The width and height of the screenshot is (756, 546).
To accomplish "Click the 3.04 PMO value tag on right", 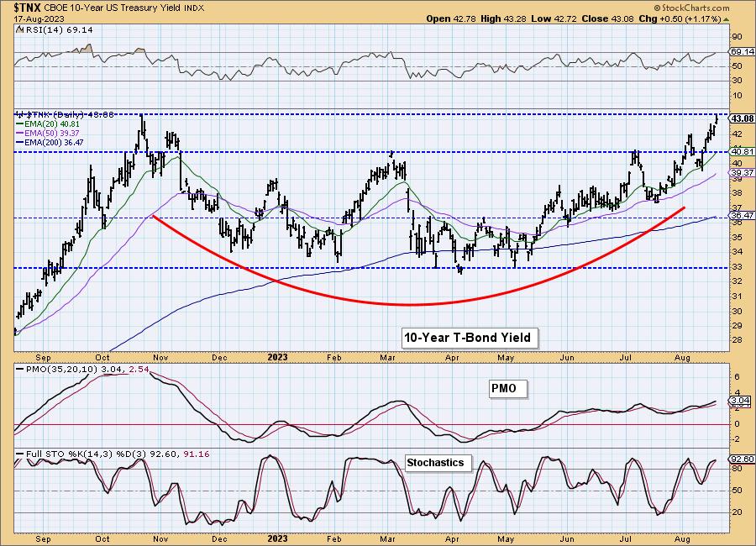I will click(741, 401).
